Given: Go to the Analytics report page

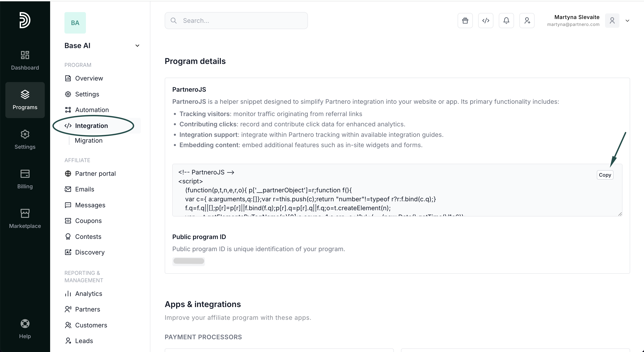Looking at the screenshot, I should pos(89,294).
